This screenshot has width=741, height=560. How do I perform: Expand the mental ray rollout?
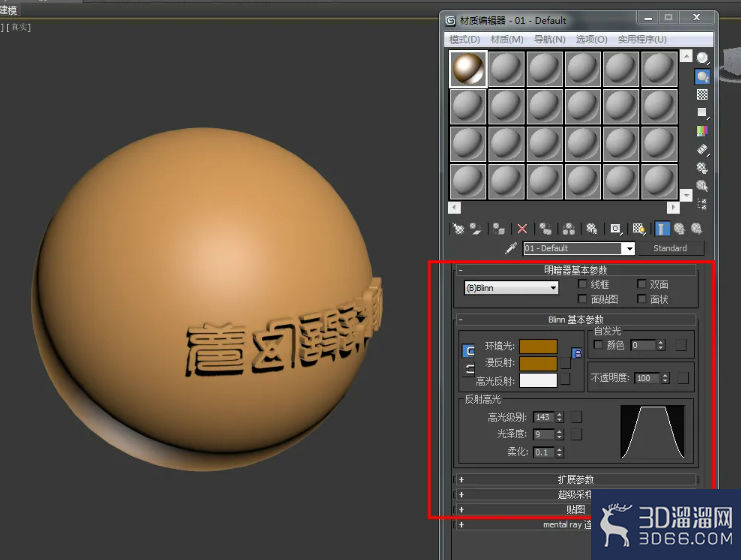point(575,525)
